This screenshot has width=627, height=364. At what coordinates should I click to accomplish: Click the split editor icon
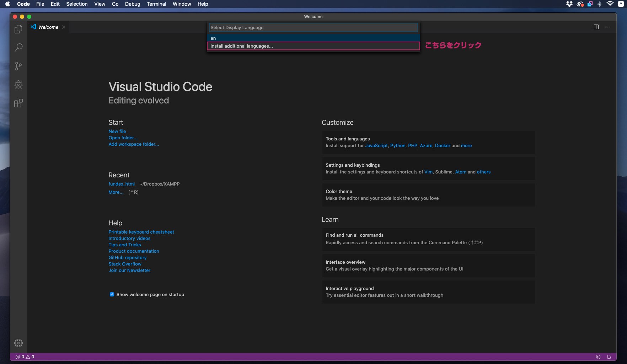[x=596, y=27]
